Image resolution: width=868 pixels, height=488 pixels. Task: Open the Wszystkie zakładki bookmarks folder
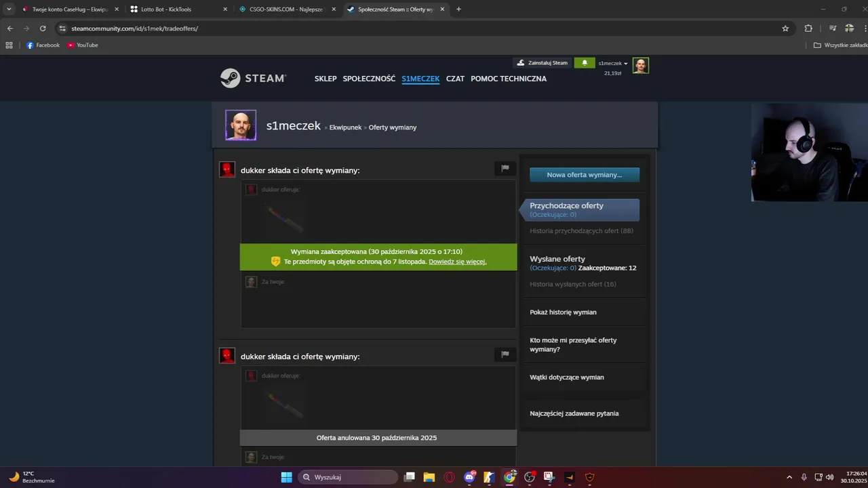pyautogui.click(x=841, y=45)
